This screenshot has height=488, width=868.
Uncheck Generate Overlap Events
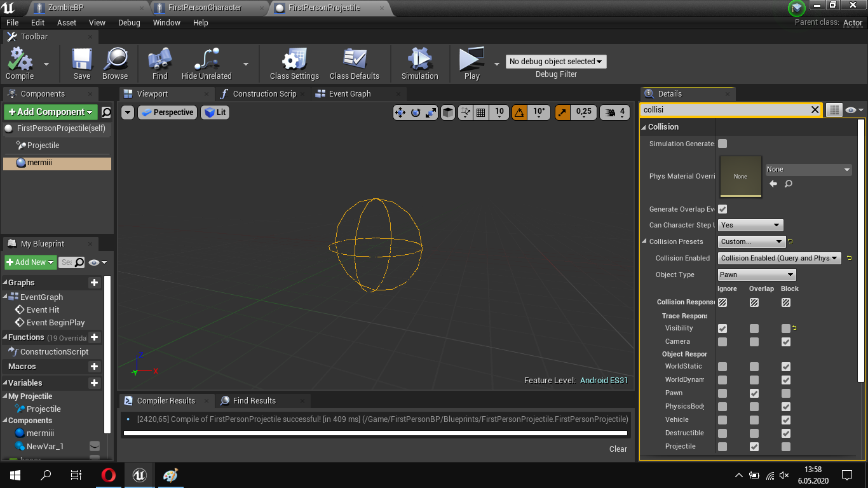[x=722, y=209]
